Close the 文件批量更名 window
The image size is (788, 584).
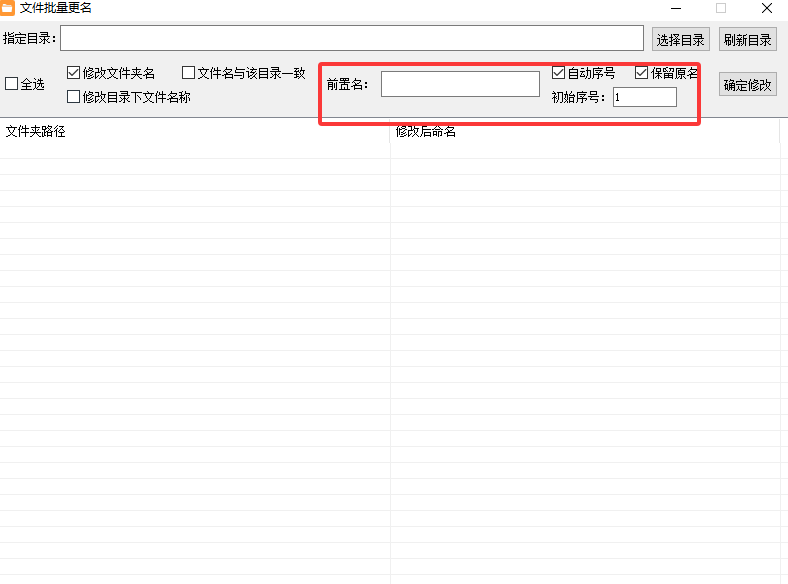[767, 8]
